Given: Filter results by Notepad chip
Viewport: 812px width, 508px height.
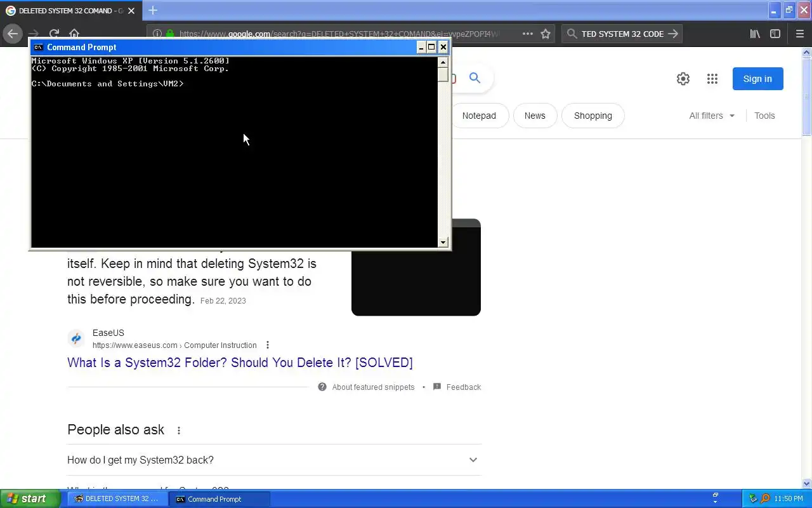Looking at the screenshot, I should [479, 116].
